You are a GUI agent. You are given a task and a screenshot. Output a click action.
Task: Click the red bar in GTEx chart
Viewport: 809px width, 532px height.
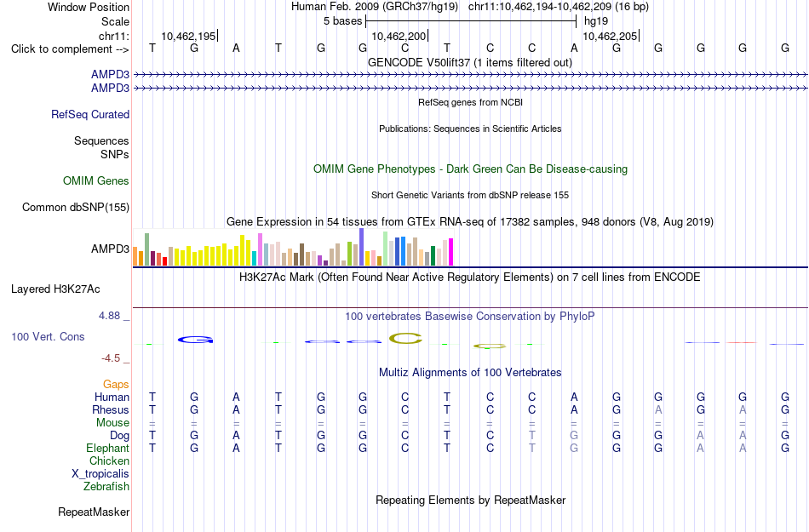point(164,261)
